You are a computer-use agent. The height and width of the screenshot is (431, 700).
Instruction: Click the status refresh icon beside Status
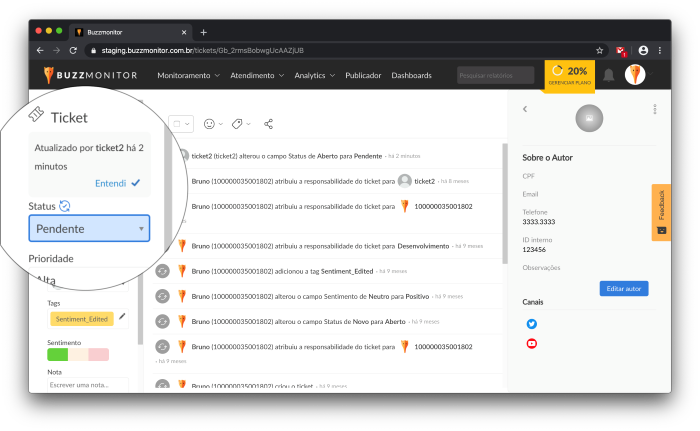(x=65, y=206)
